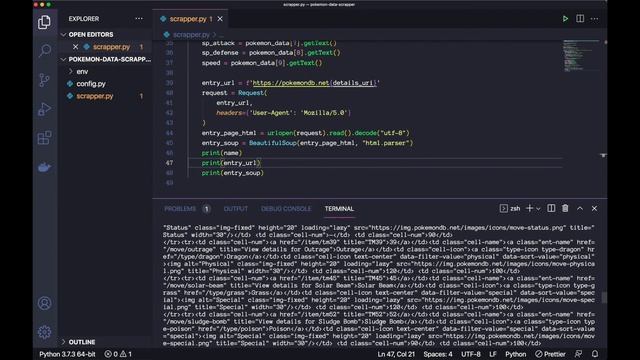Place cursor on print(entry_soup) line

233,173
